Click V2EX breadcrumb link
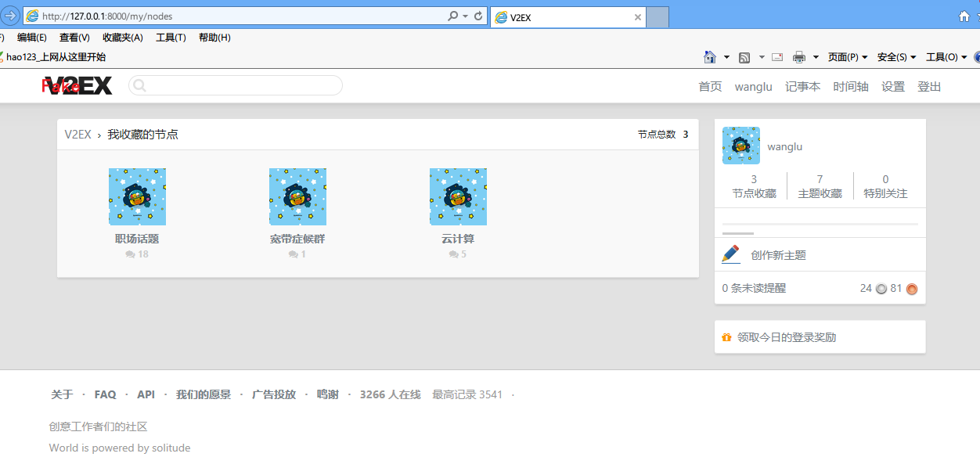980x475 pixels. click(77, 135)
